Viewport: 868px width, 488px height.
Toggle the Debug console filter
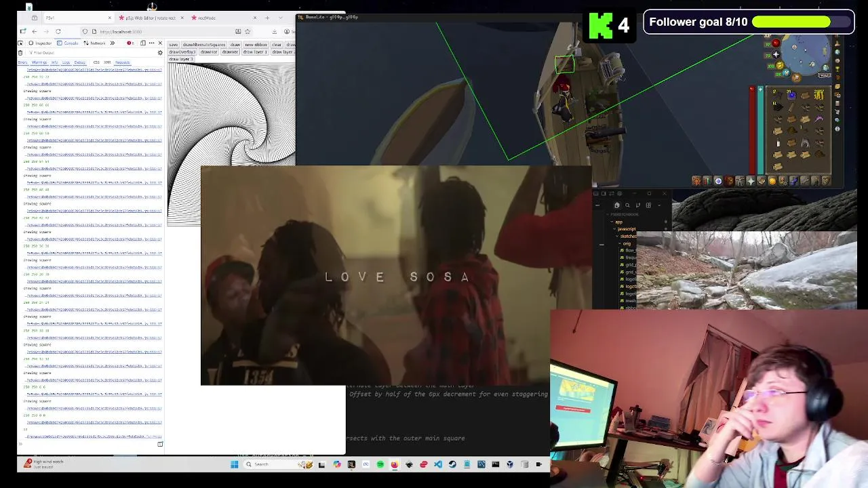tap(80, 62)
